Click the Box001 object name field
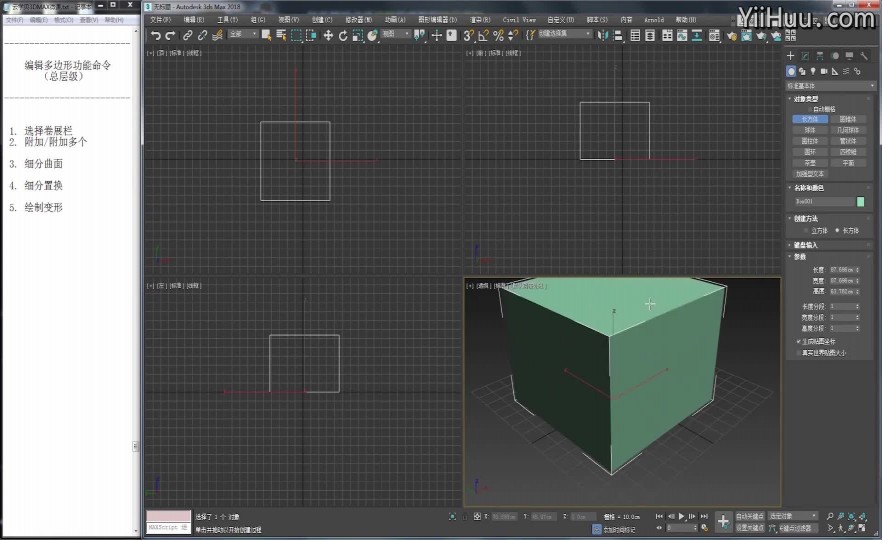This screenshot has height=540, width=882. point(823,201)
